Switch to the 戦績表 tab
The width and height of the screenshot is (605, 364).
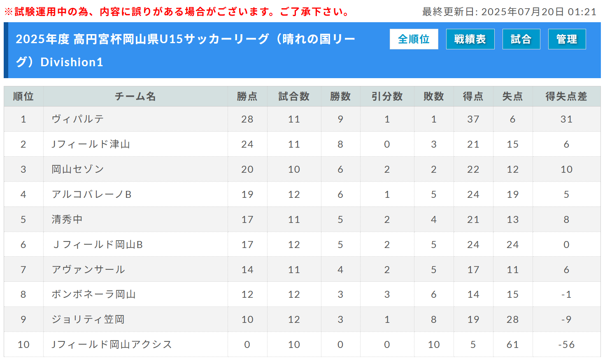[x=470, y=39]
